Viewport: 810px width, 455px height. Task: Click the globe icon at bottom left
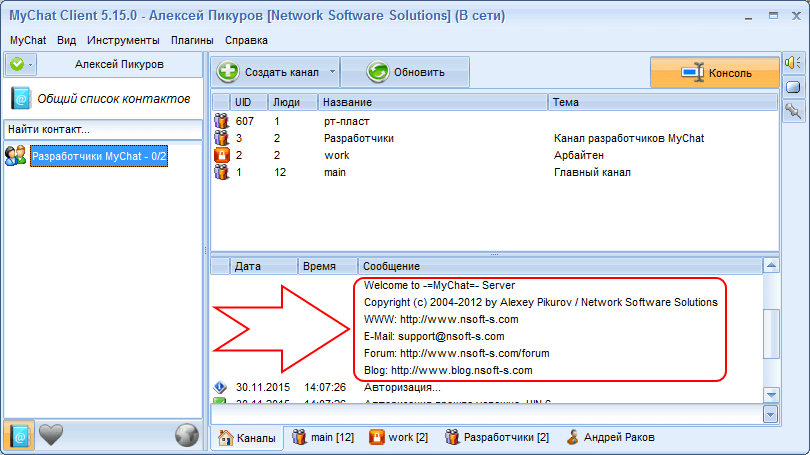pos(186,435)
